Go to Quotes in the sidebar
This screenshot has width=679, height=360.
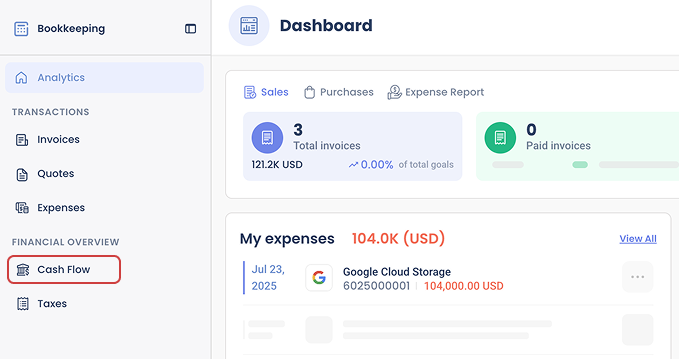pyautogui.click(x=56, y=174)
